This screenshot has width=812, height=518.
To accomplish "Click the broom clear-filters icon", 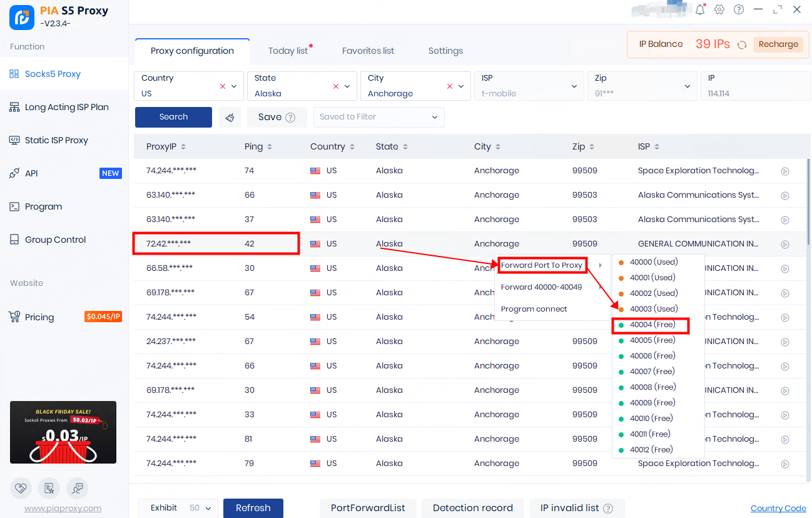I will (230, 117).
